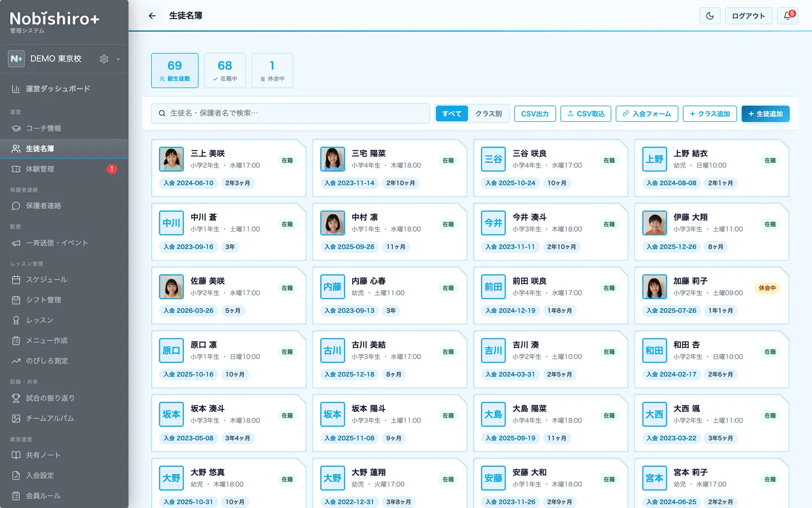Open コーチ情報 in the sidebar

pyautogui.click(x=64, y=129)
